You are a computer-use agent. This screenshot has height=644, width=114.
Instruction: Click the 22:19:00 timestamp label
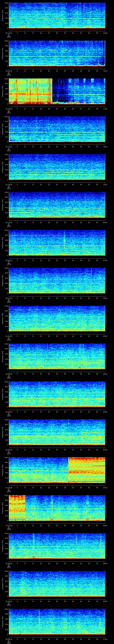pos(9,223)
